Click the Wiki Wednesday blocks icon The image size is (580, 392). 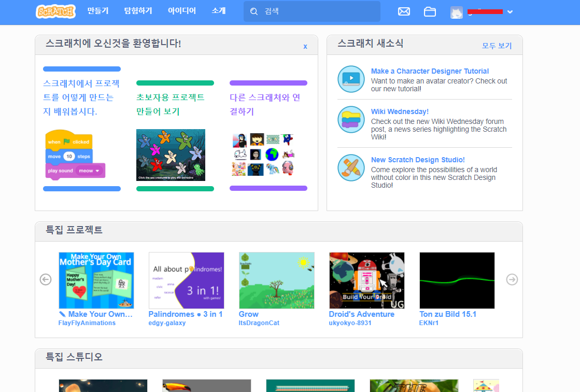click(x=351, y=119)
